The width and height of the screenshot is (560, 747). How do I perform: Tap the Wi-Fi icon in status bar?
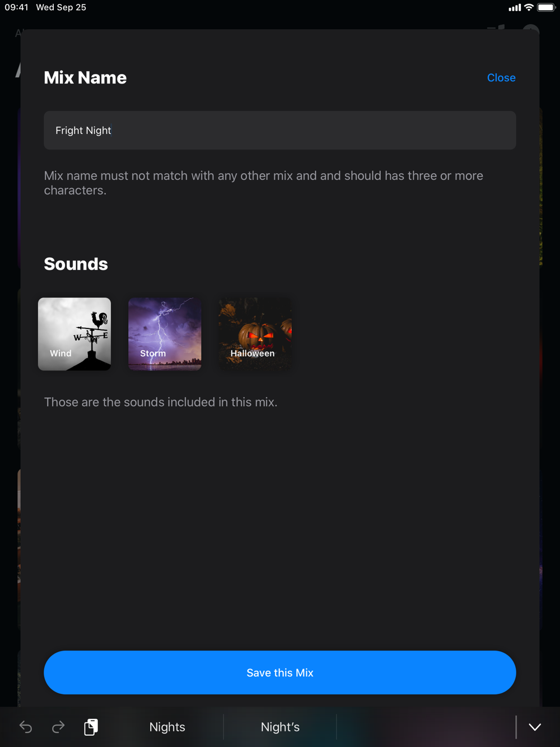(529, 7)
